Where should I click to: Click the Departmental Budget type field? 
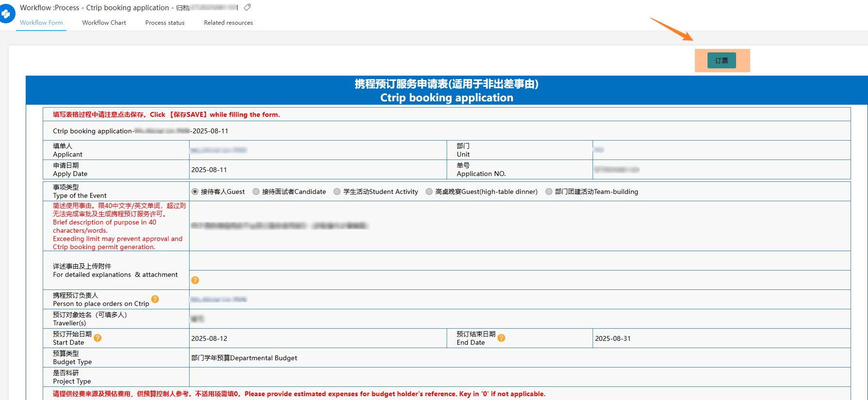[x=244, y=358]
